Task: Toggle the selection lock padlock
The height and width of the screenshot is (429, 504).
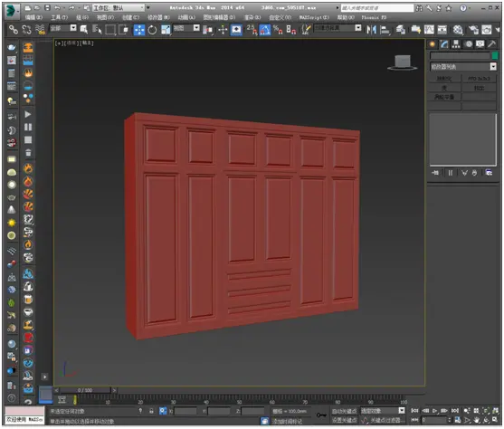Action: (x=151, y=411)
